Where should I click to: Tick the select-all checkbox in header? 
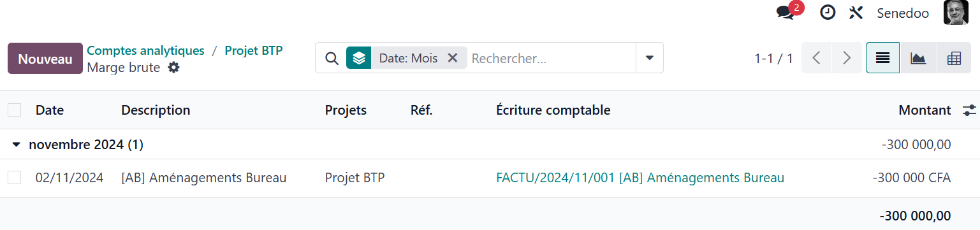(14, 110)
